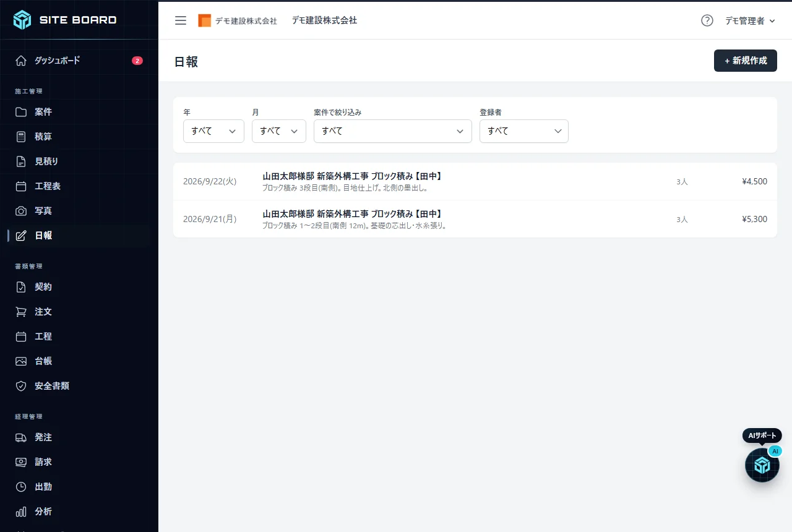This screenshot has width=792, height=532.
Task: Expand the デモ管理者 user menu
Action: pos(750,20)
